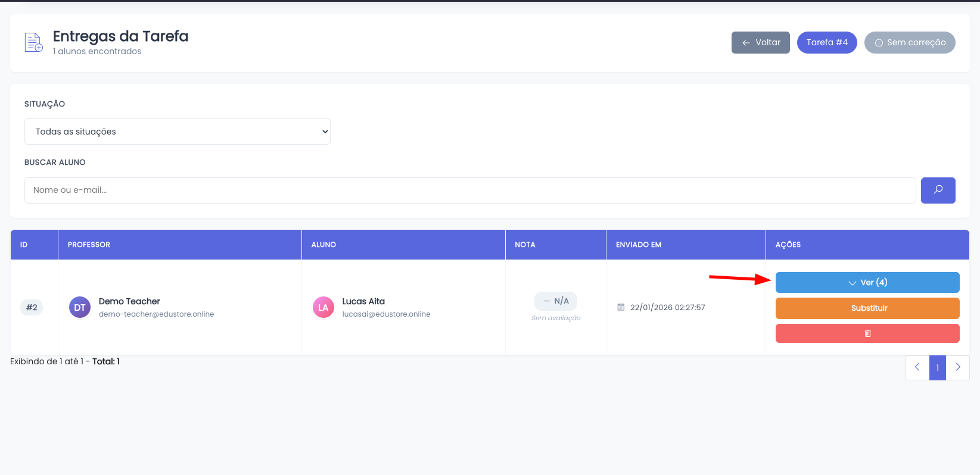Click calendar icon beside submission date
This screenshot has height=475, width=980.
(x=621, y=307)
